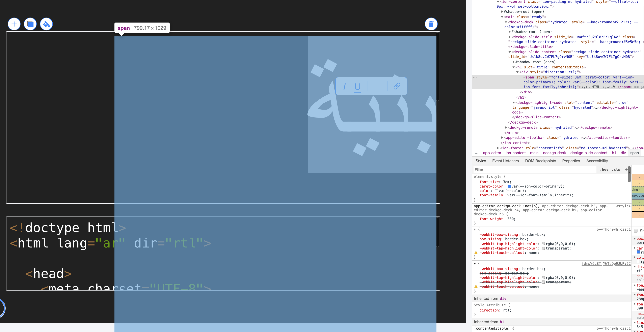Screen dimensions: 644x332
Task: Collapse the h1 slot="title" node
Action: 514,67
